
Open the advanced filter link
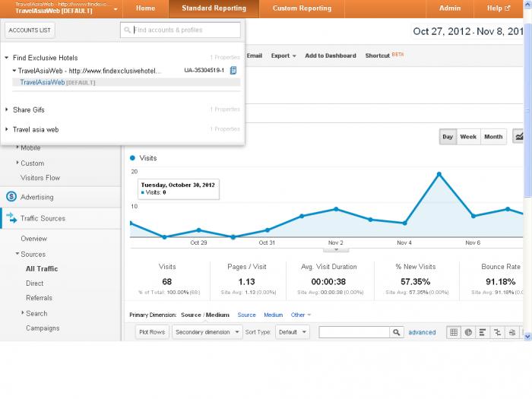coord(422,332)
